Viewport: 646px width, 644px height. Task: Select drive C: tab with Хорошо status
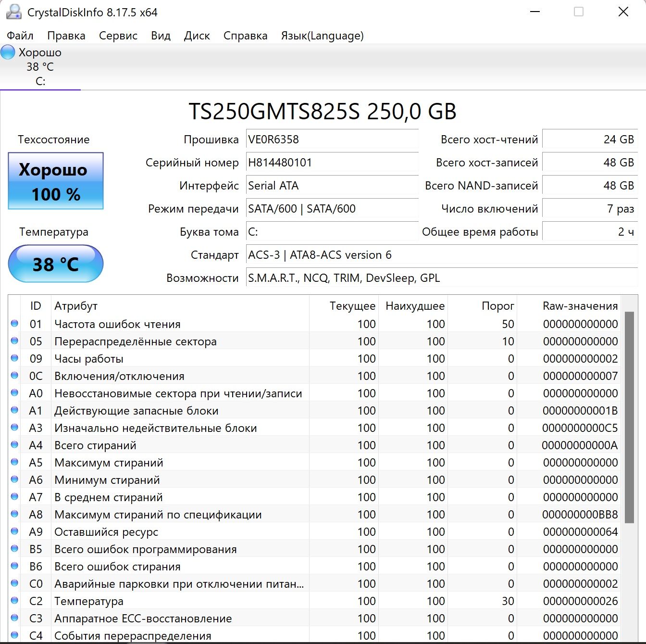[40, 66]
